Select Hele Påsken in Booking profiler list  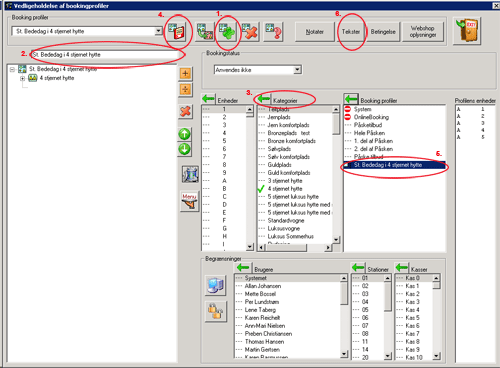tap(369, 133)
